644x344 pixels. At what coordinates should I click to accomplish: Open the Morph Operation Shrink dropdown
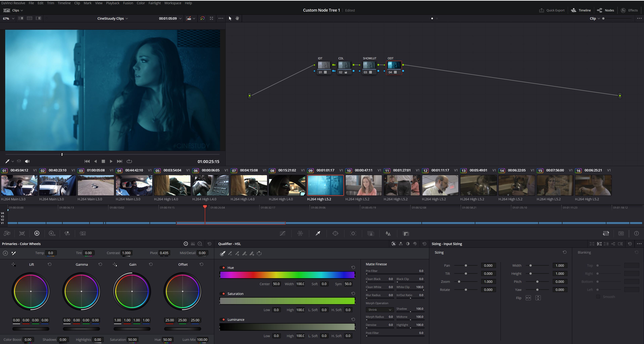[379, 310]
